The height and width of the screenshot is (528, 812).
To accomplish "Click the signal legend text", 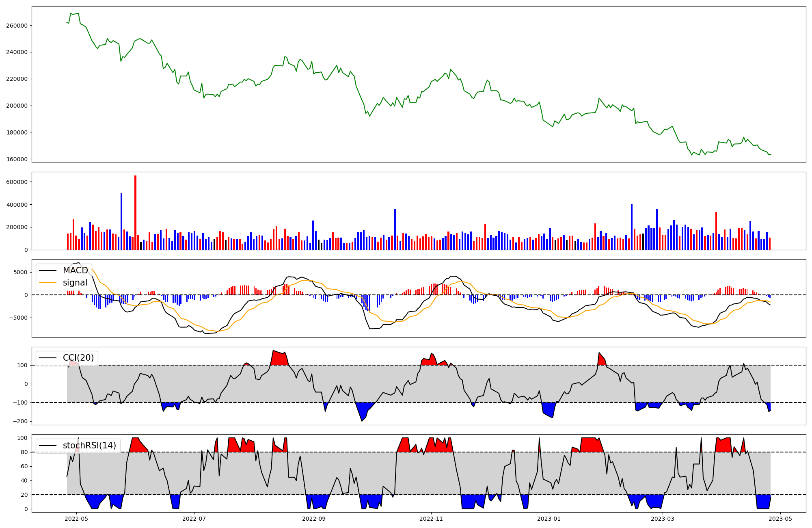I will coord(75,283).
